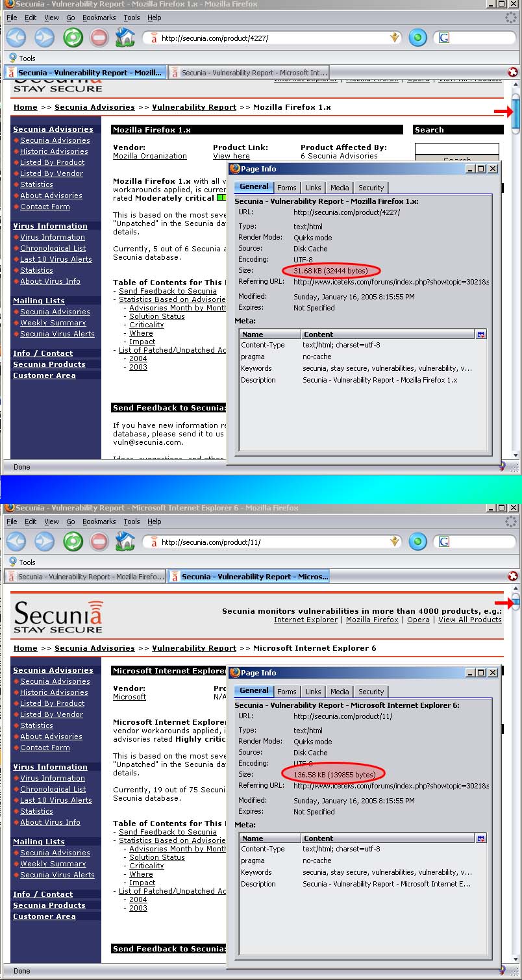Open Listed By Product on the Internet Explorer 6 page

(x=53, y=703)
